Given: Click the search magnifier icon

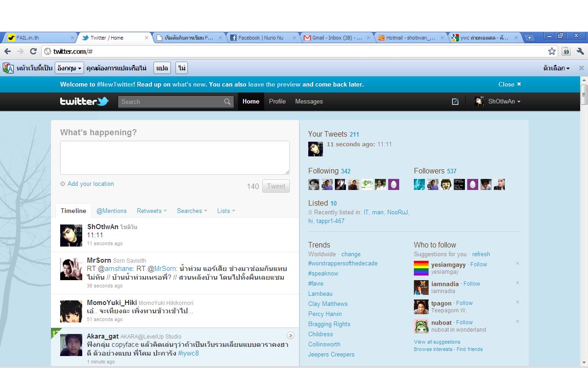Looking at the screenshot, I should (227, 102).
